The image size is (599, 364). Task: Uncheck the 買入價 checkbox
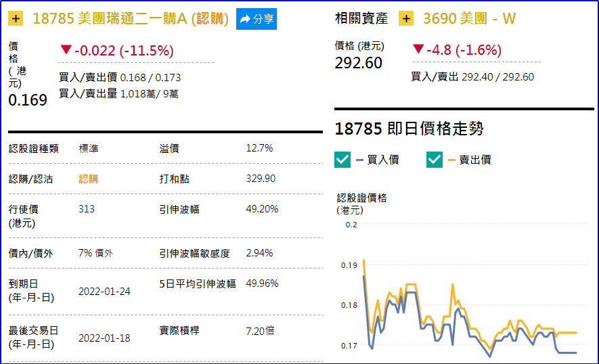coord(343,160)
